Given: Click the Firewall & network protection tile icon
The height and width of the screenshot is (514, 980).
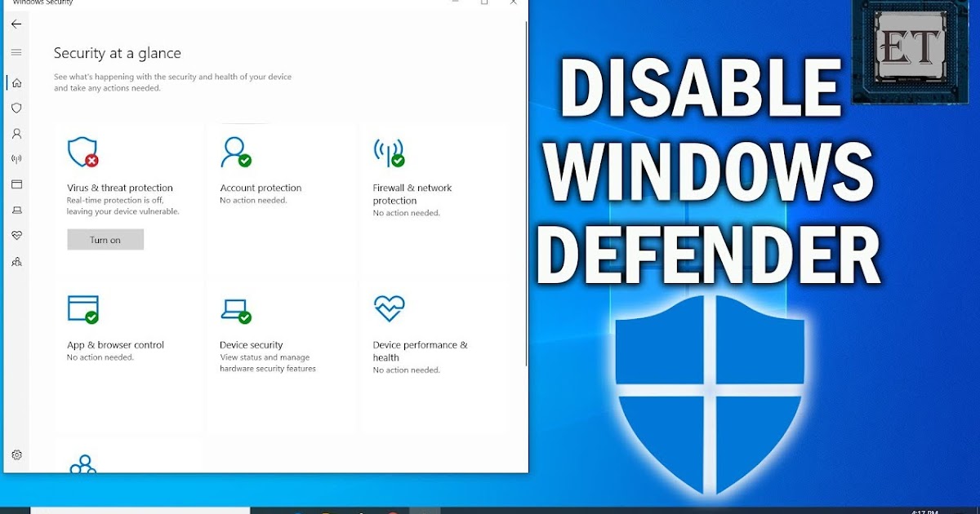Looking at the screenshot, I should click(389, 153).
